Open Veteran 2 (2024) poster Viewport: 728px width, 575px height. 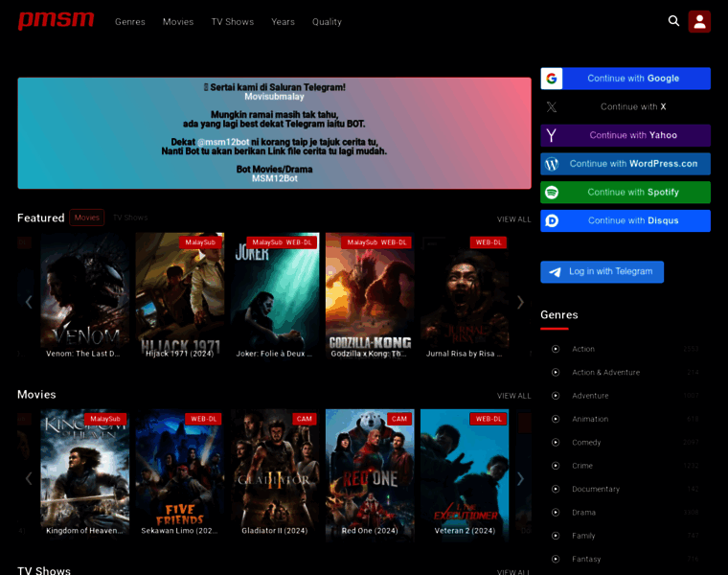point(465,474)
